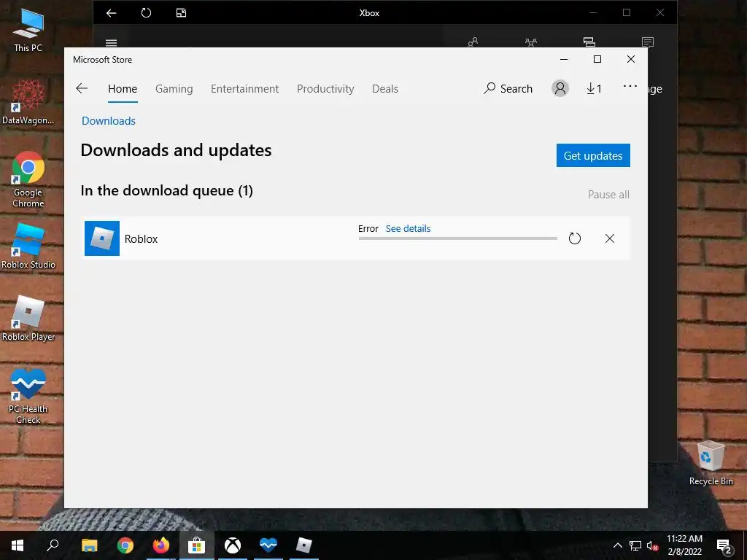747x560 pixels.
Task: Click the Search button in Microsoft Store
Action: pos(508,88)
